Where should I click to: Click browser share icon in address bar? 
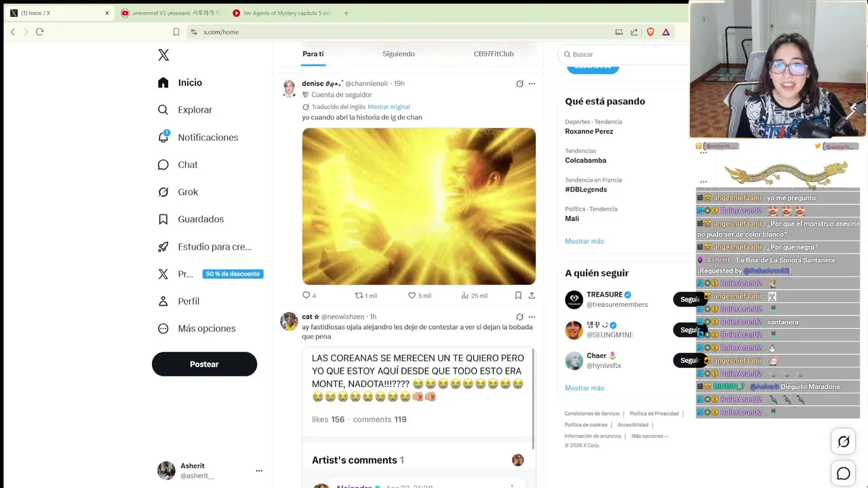pos(634,32)
